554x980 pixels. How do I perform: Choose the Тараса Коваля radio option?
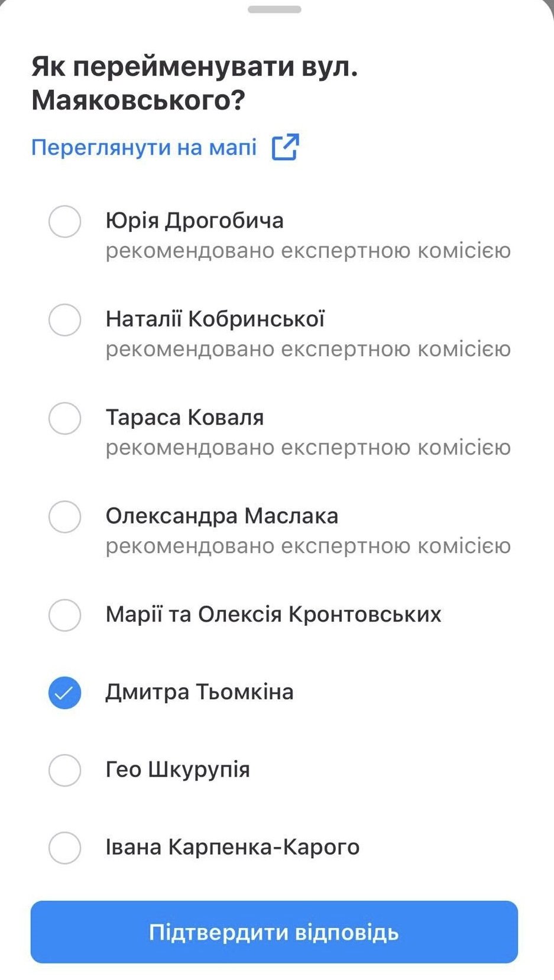click(64, 418)
